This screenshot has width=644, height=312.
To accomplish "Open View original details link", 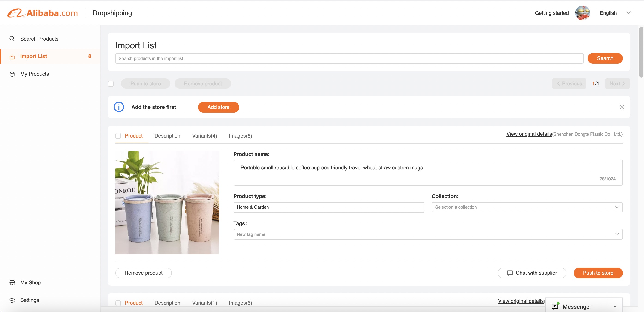I will pyautogui.click(x=529, y=134).
